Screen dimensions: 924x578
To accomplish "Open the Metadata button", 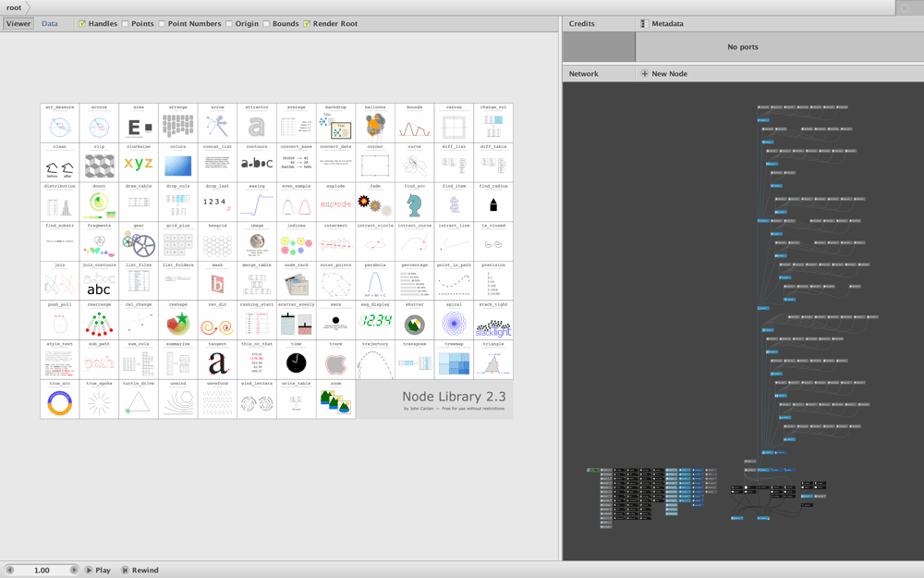I will pos(663,24).
